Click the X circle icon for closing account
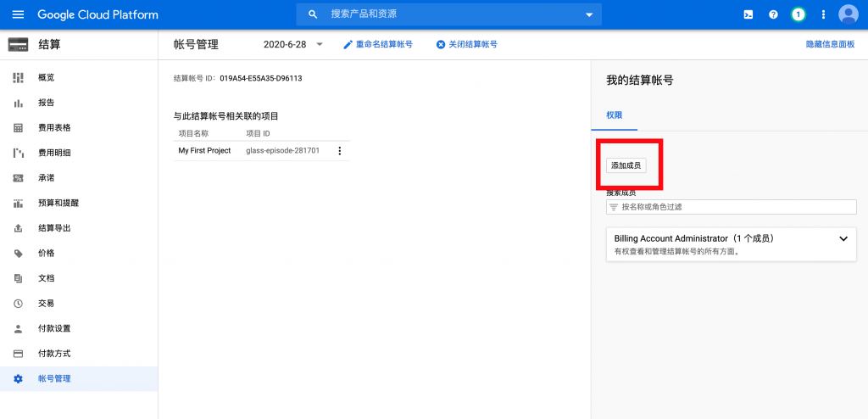 (441, 45)
